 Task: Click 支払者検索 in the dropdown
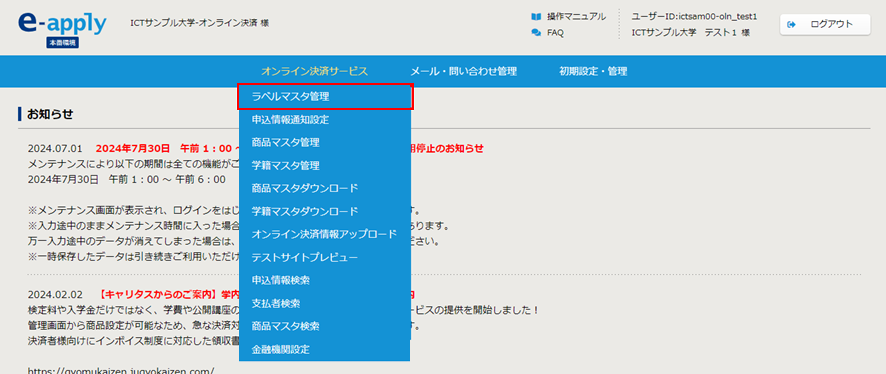[325, 303]
